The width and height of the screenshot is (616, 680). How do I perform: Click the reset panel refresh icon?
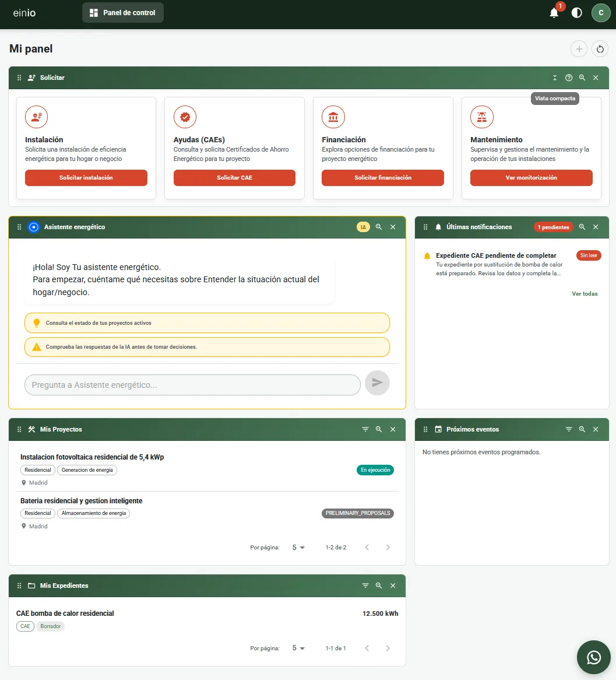point(600,49)
